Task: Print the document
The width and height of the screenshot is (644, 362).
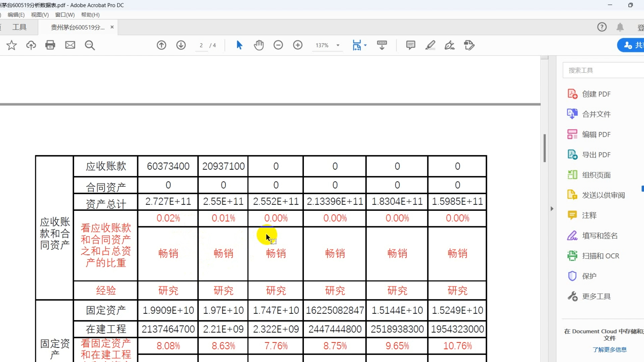Action: [x=50, y=45]
